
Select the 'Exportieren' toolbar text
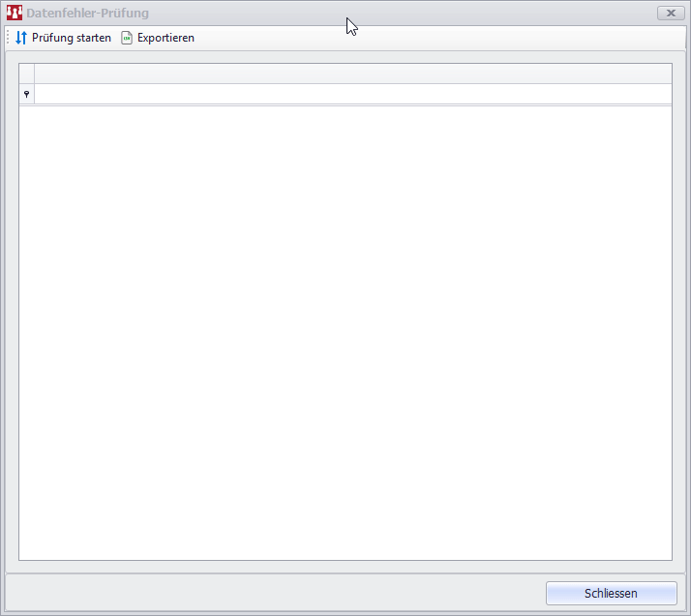coord(165,38)
